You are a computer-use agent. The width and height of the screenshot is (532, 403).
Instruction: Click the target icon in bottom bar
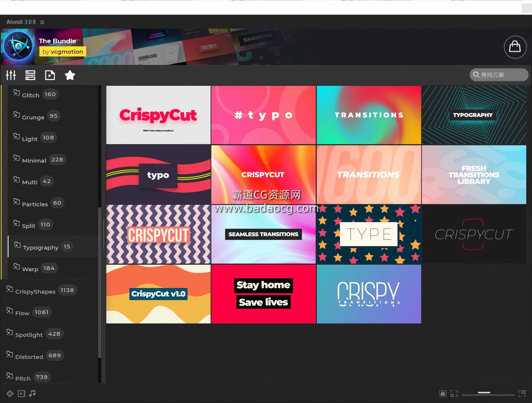(10, 394)
